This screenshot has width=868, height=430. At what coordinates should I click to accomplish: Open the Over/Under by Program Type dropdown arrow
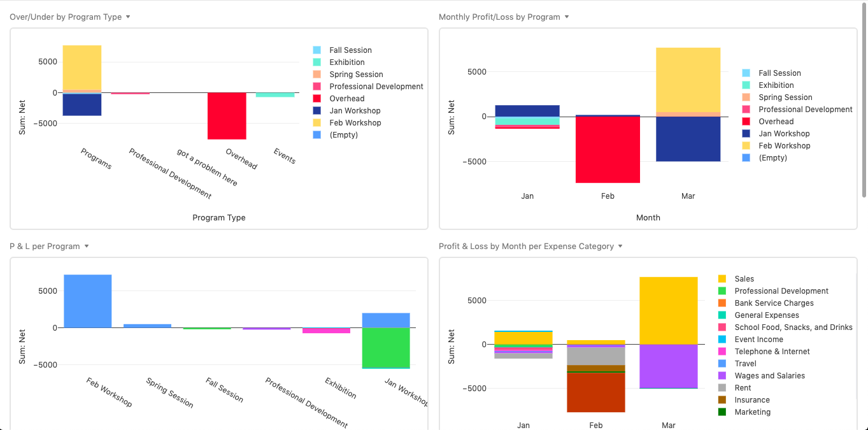click(128, 17)
